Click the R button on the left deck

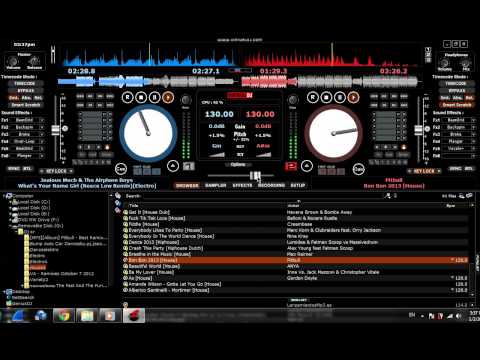tap(128, 97)
